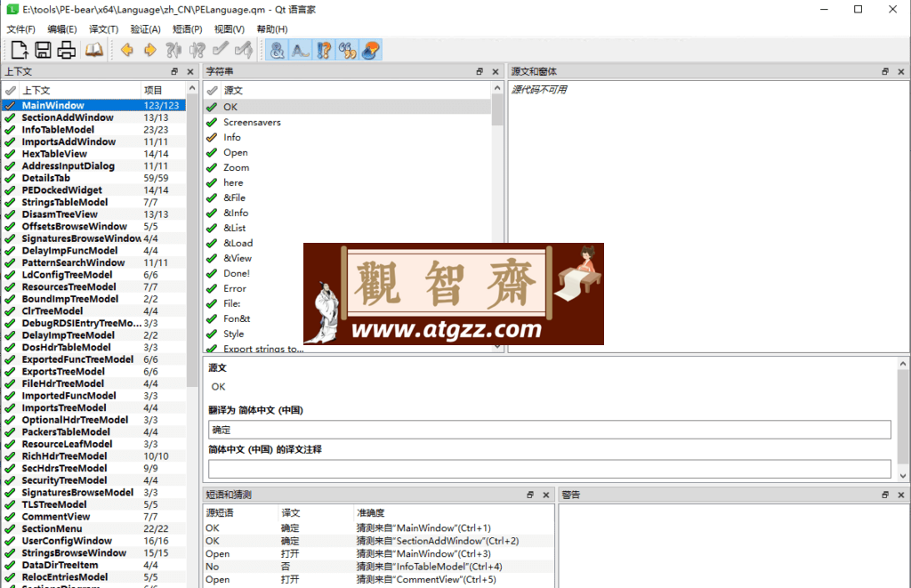Screen dimensions: 911x588
Task: Click Done and Next toolbar icon
Action: point(244,50)
